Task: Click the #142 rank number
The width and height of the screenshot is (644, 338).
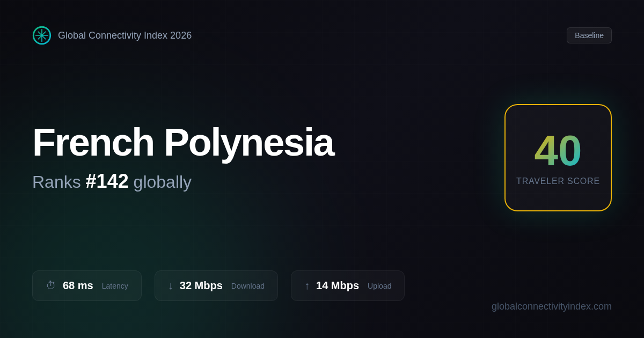Action: point(107,181)
